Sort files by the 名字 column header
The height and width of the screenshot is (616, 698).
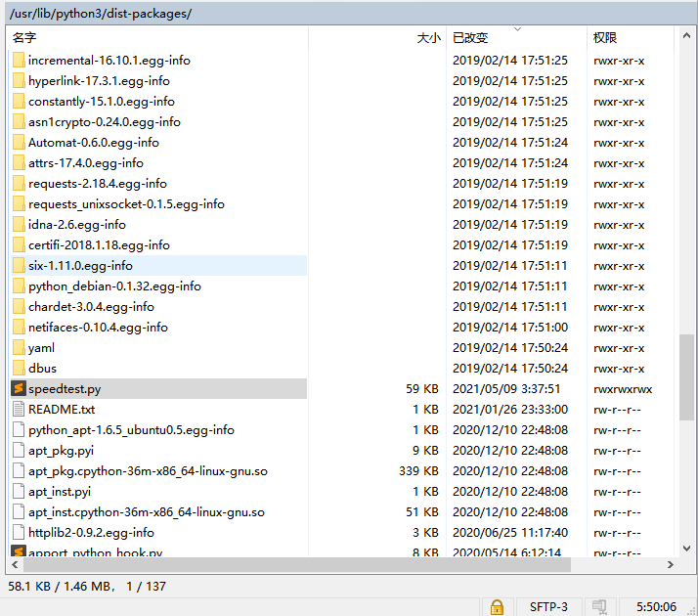(157, 37)
